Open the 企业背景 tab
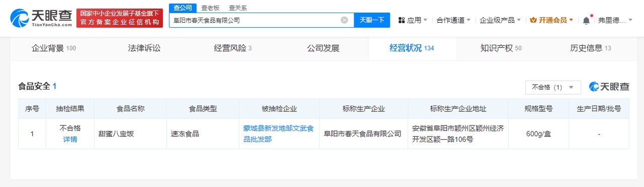 click(54, 48)
